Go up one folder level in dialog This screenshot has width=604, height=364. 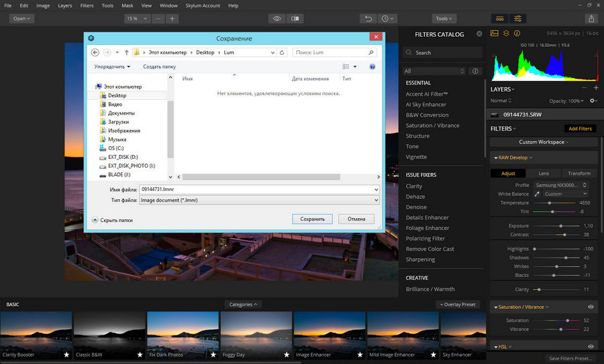(126, 52)
